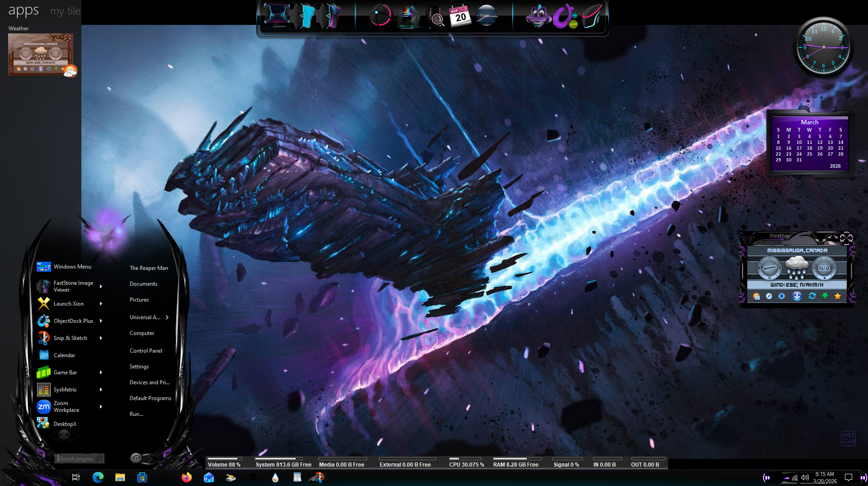Click the power button in the start menu
The image size is (868, 486).
[136, 458]
